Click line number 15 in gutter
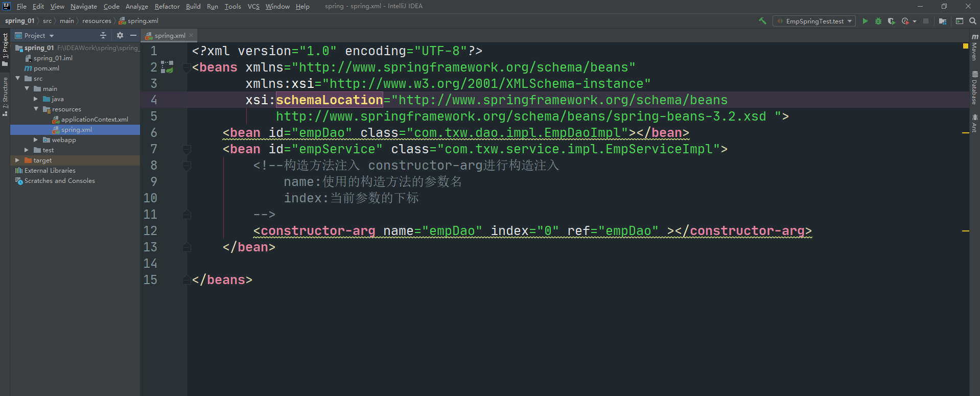The width and height of the screenshot is (980, 396). (150, 279)
